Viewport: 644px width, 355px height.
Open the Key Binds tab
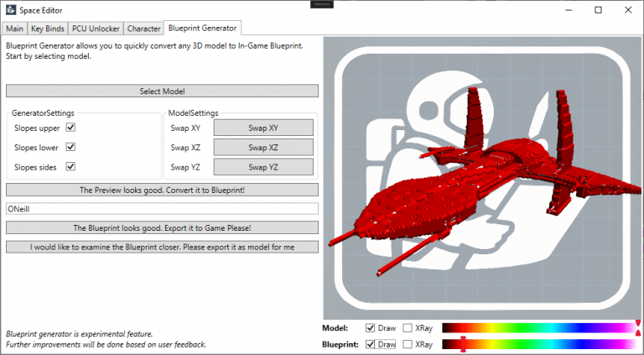[48, 29]
